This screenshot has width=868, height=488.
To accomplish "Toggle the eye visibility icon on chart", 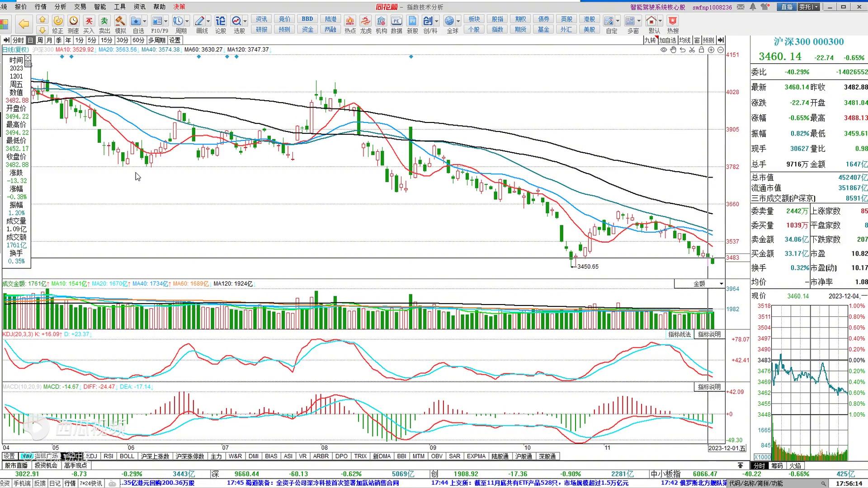I will [x=663, y=50].
